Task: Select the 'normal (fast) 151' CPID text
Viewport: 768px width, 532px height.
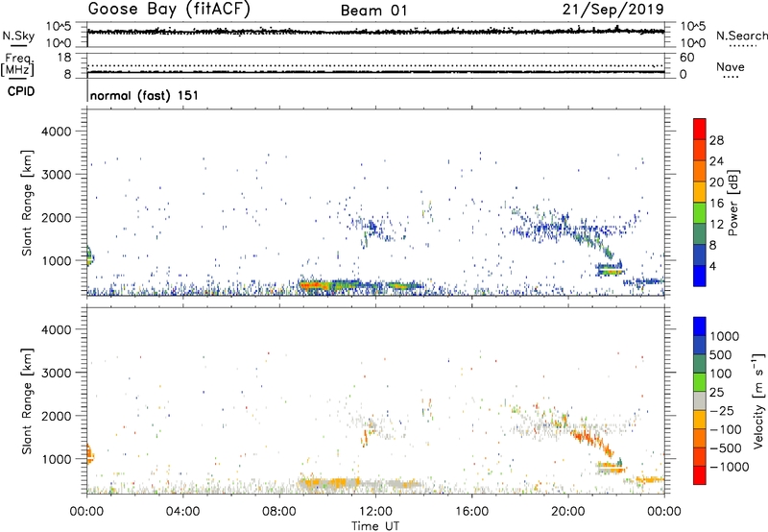Action: click(145, 95)
